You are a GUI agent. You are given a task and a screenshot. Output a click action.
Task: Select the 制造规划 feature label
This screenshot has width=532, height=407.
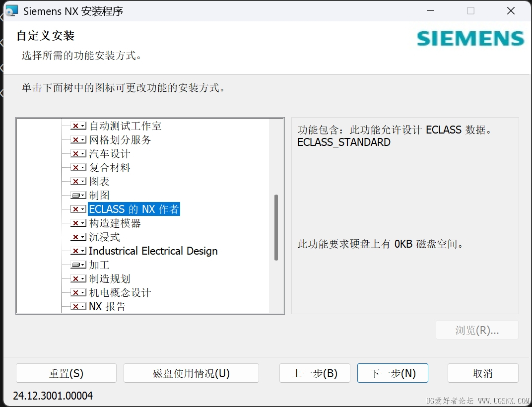(x=110, y=278)
